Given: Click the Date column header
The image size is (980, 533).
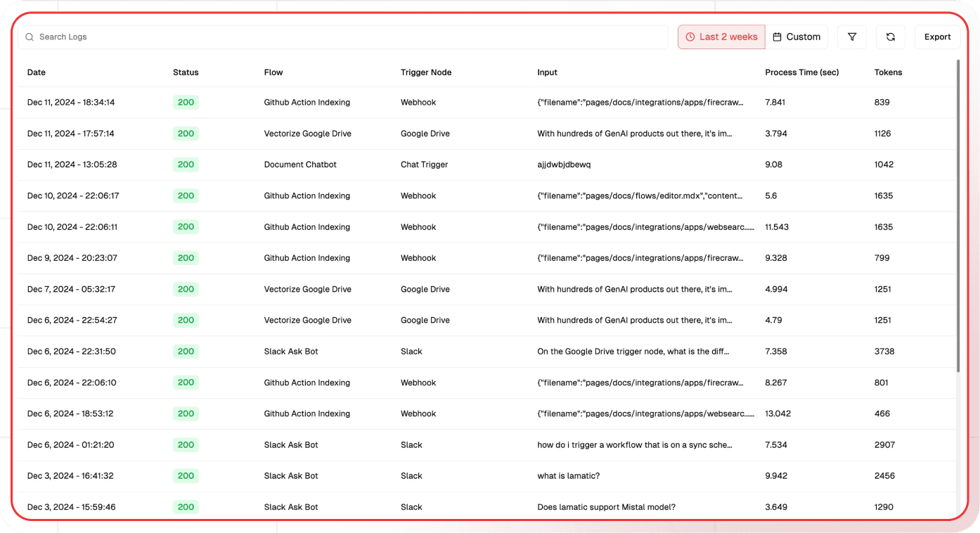Looking at the screenshot, I should coord(37,72).
